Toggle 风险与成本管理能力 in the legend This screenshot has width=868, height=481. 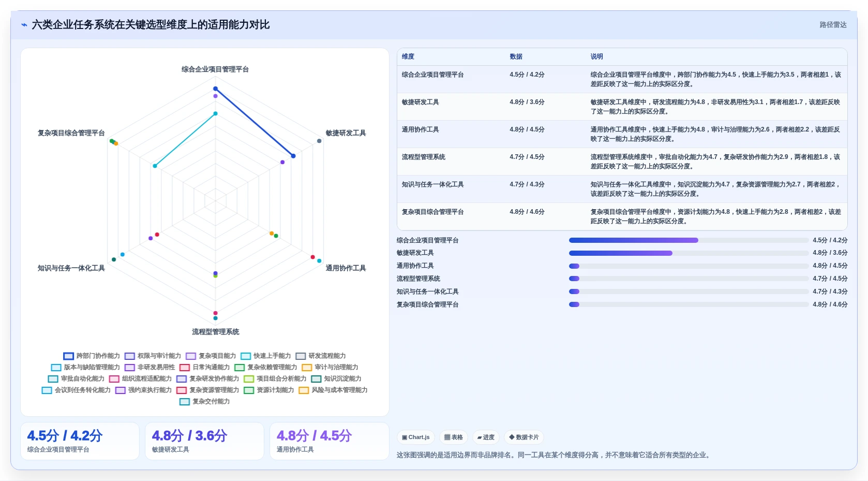(x=333, y=390)
